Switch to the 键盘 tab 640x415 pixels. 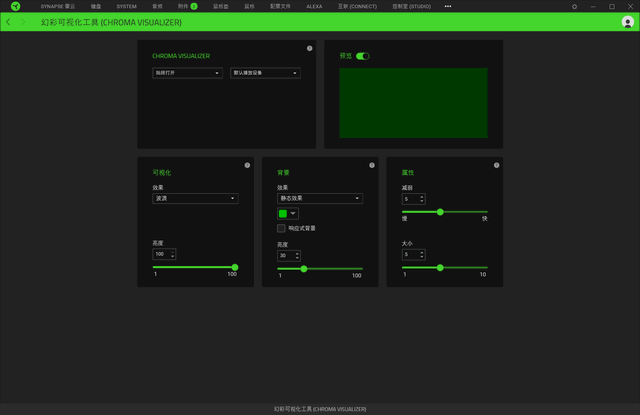coord(96,7)
